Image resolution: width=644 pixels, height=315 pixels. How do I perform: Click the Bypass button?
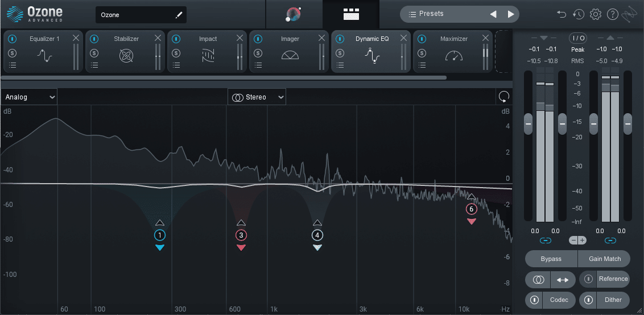tap(551, 259)
